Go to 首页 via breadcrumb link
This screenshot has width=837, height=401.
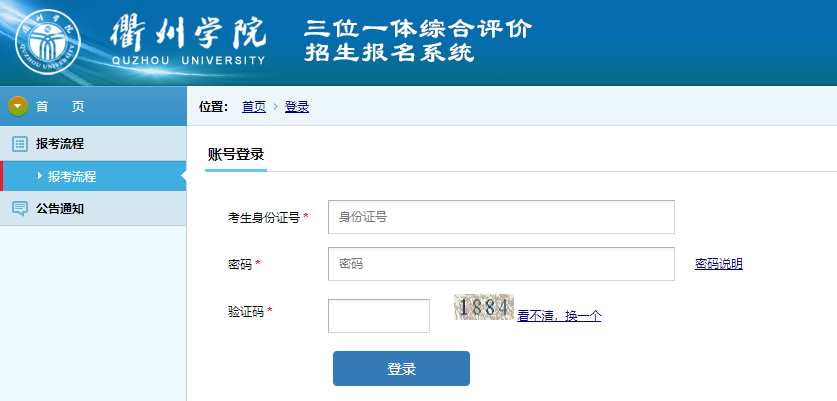(x=254, y=107)
